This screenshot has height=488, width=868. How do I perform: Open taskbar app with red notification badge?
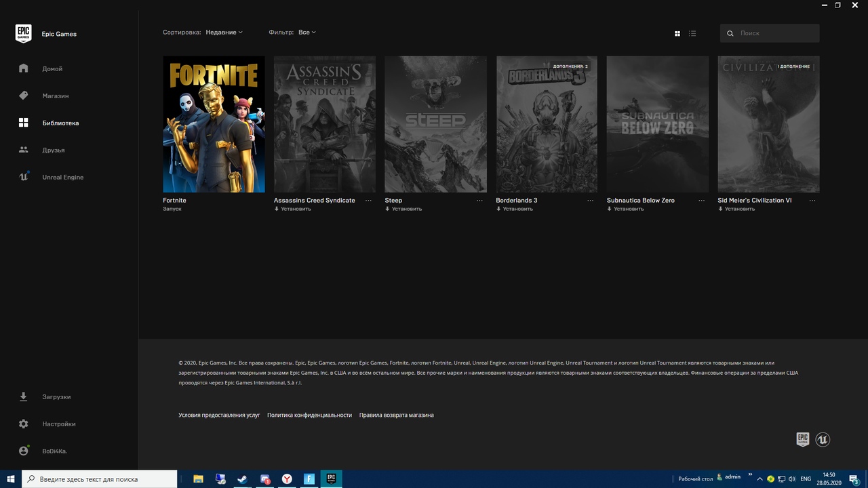(265, 479)
